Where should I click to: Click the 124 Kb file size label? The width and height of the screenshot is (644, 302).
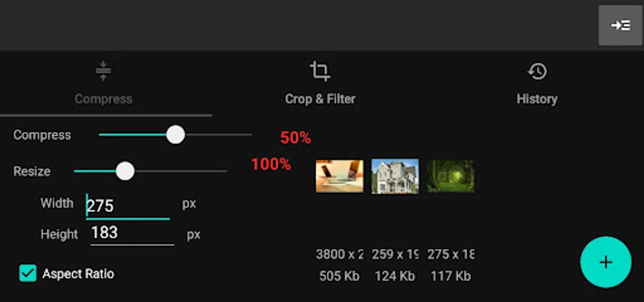(395, 276)
